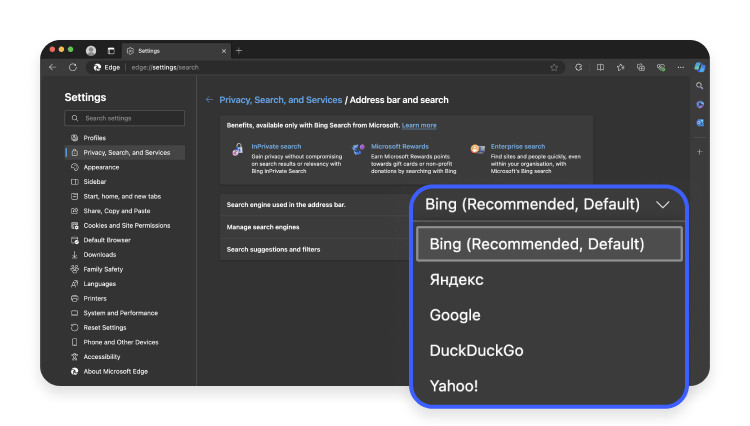Add a sidebar app with plus icon

point(699,152)
